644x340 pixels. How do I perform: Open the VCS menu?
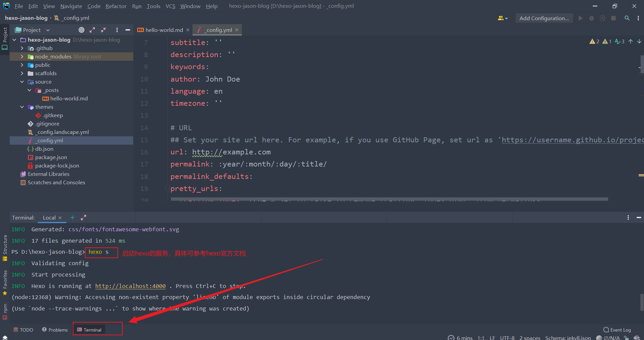tap(170, 6)
